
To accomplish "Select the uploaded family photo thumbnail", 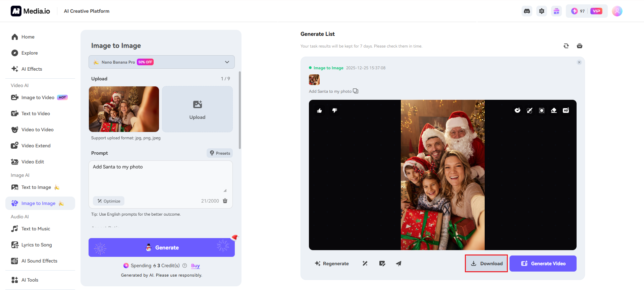I will (124, 109).
